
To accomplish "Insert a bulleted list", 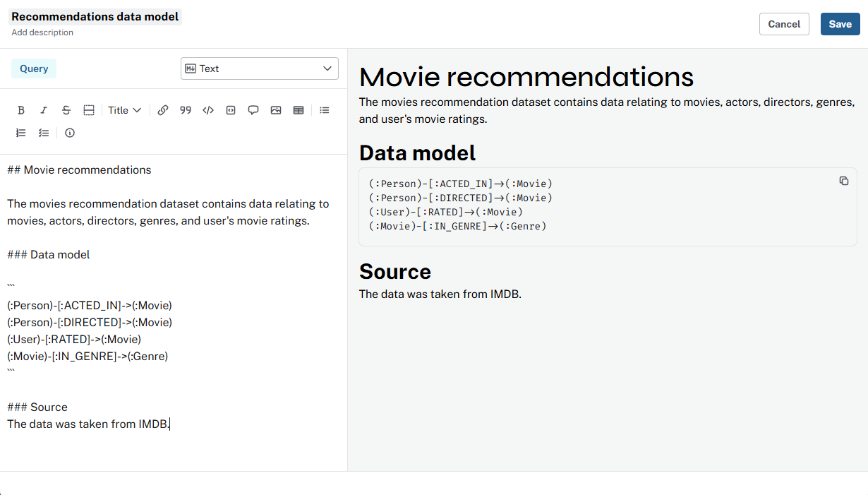I will (325, 110).
